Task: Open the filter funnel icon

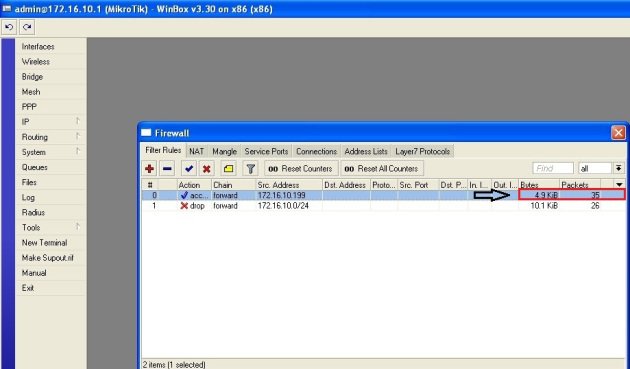Action: click(x=250, y=169)
